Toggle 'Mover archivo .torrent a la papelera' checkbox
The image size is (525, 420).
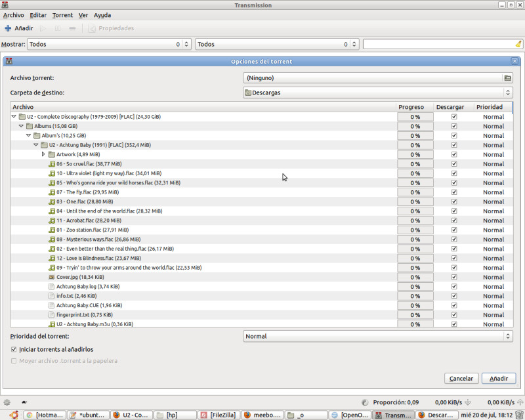[14, 361]
